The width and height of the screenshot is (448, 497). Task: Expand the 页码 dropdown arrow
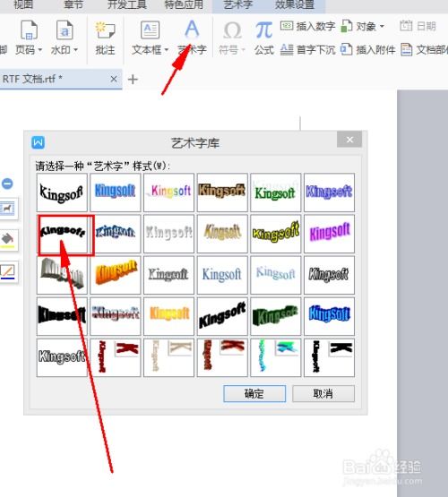(40, 50)
